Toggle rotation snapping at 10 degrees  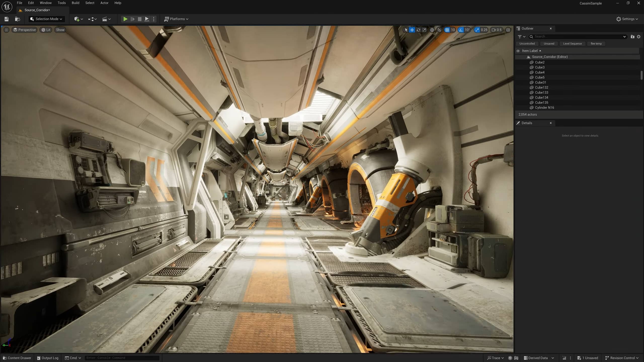click(x=460, y=30)
